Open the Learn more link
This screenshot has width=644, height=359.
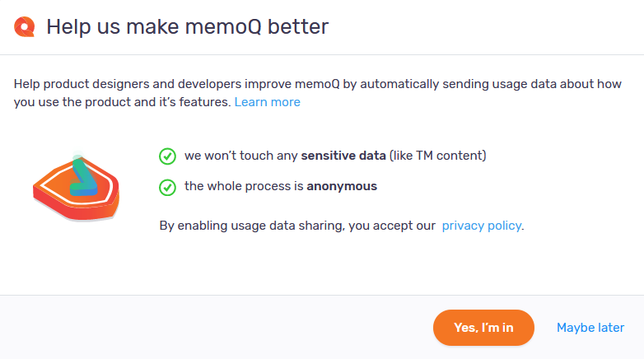click(268, 102)
